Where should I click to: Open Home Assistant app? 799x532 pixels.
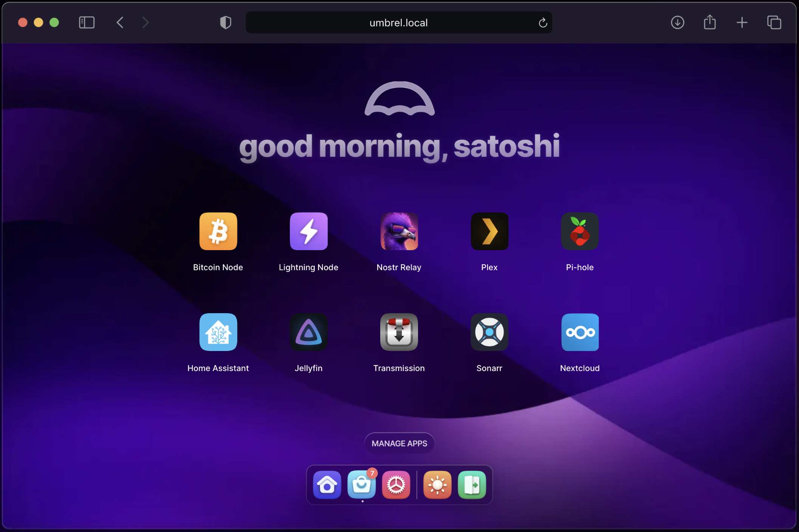(218, 332)
